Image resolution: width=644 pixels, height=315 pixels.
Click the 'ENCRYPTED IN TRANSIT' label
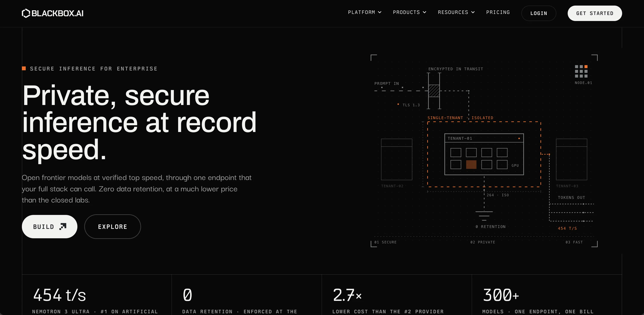pos(456,69)
